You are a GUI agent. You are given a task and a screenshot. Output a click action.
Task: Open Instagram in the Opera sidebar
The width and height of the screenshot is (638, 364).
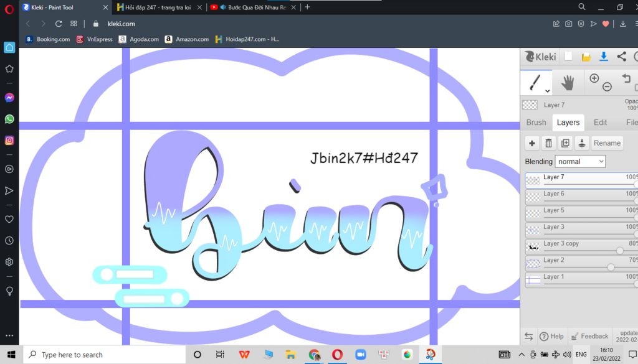[x=9, y=141]
